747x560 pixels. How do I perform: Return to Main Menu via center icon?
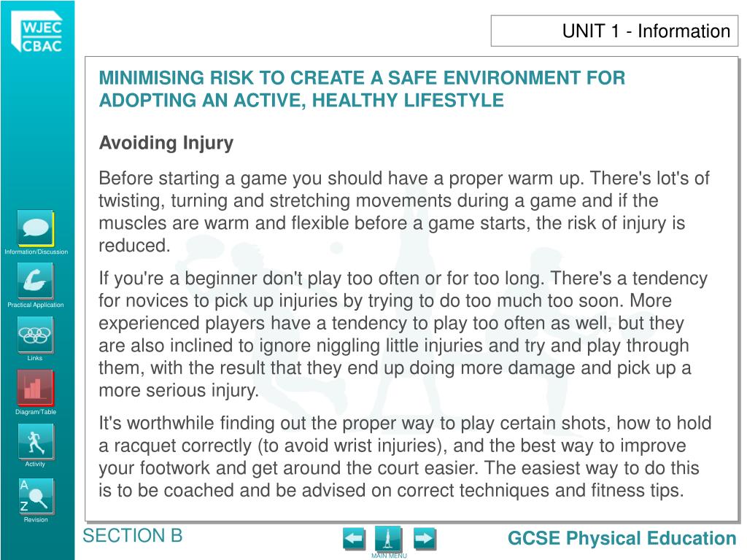tap(388, 539)
